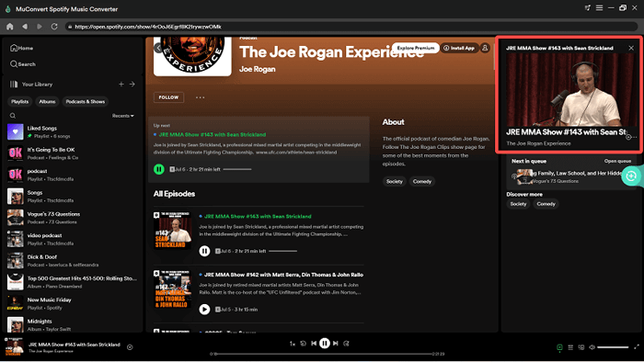Viewport: 644px width, 362px height.
Task: Open the three-dot more options menu
Action: [x=200, y=97]
